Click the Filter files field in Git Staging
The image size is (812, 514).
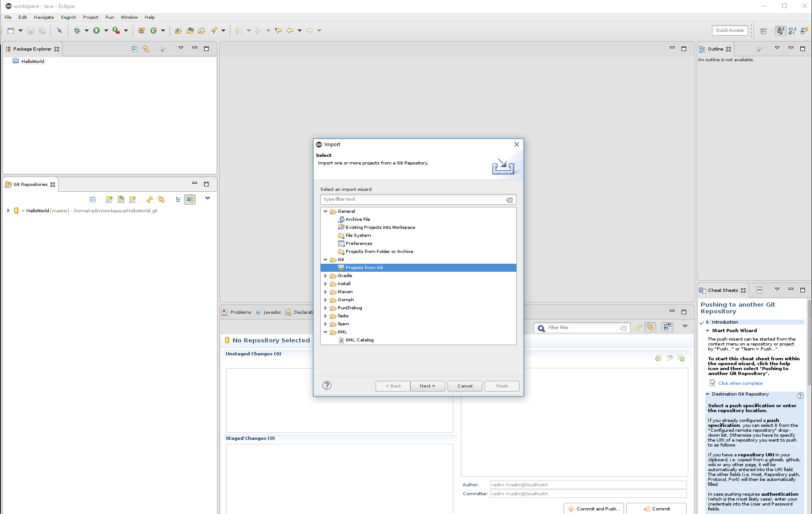(x=582, y=328)
